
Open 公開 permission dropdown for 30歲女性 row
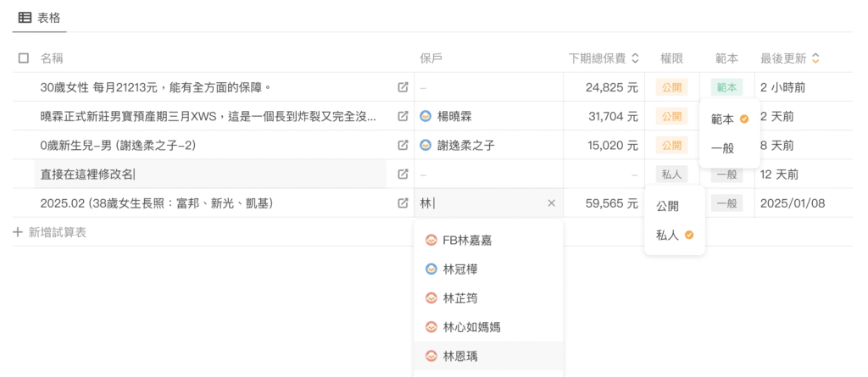tap(671, 87)
